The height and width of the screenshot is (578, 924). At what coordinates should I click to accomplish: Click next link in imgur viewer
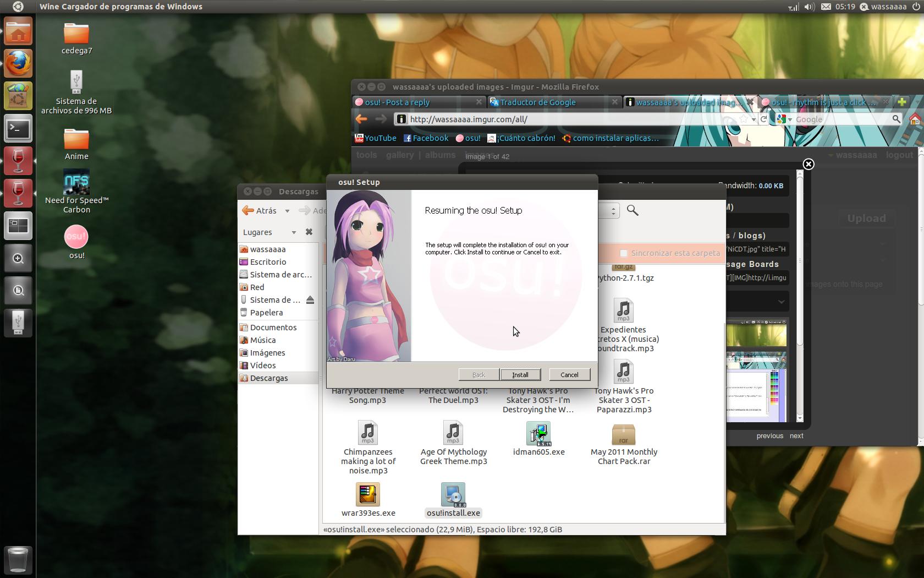pos(796,436)
